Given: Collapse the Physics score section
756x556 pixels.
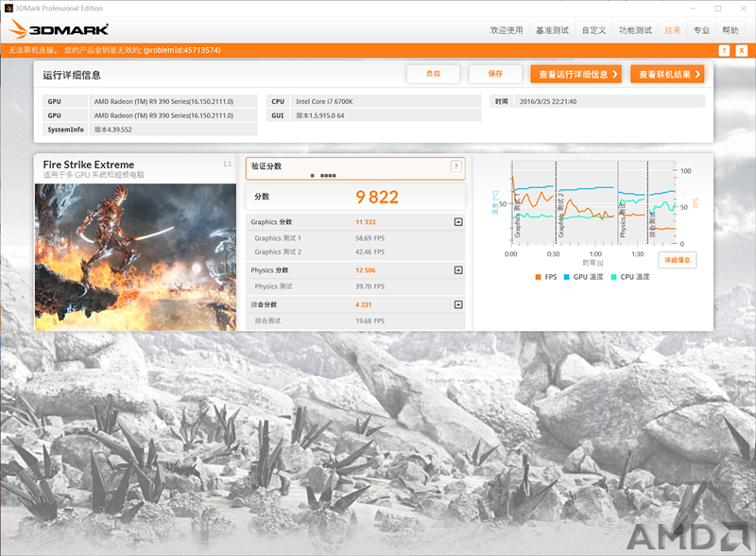Looking at the screenshot, I should tap(458, 270).
